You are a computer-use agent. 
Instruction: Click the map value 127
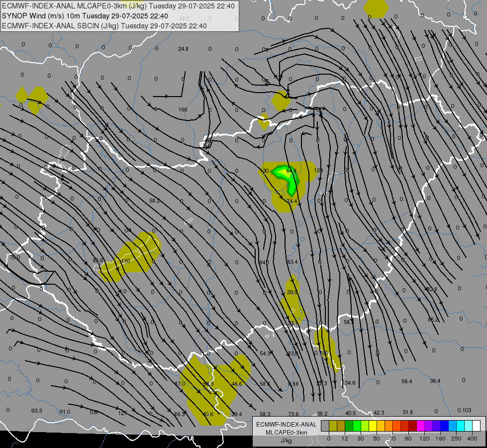tap(122, 413)
